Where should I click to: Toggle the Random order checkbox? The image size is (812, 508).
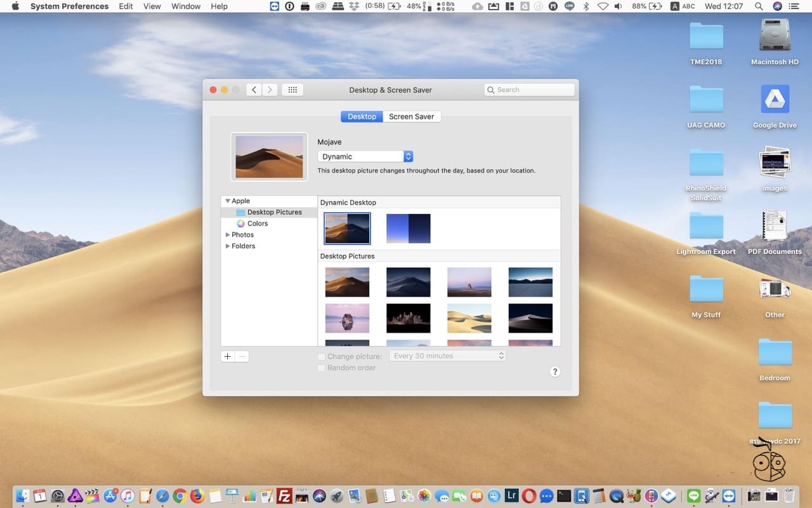(322, 368)
